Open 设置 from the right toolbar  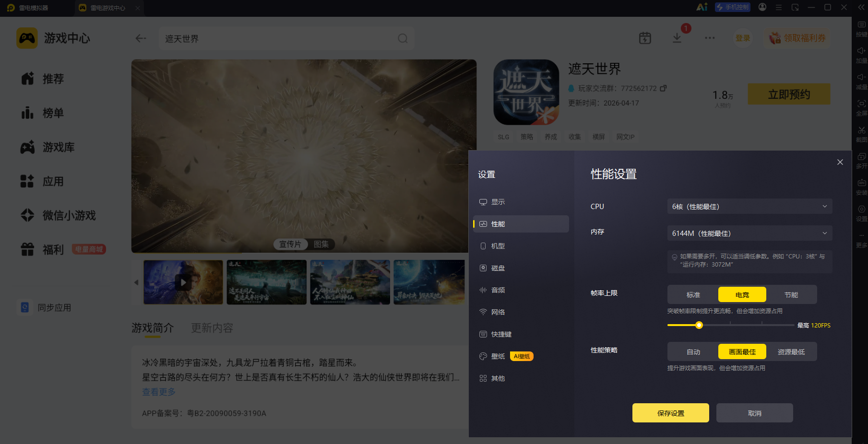(x=862, y=213)
